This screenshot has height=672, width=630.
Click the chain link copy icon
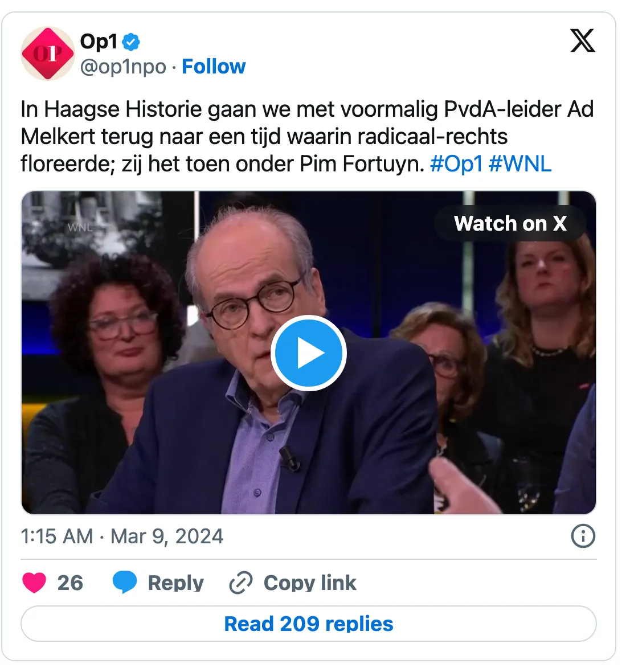(241, 583)
